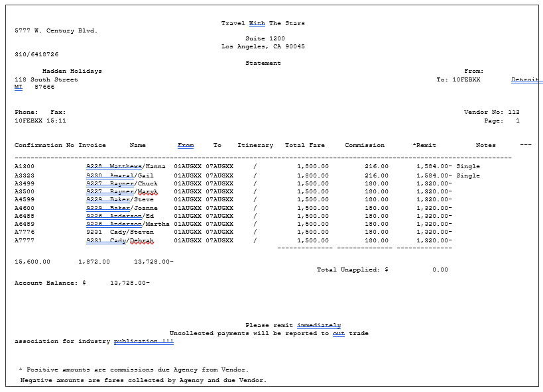This screenshot has height=392, width=543.
Task: Select confirmation number A6488
Action: [x=25, y=216]
